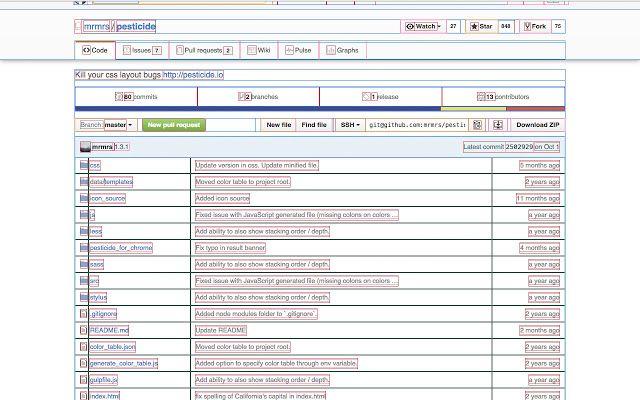This screenshot has width=640, height=400.
Task: Click the language color bar under stats
Action: (x=320, y=108)
